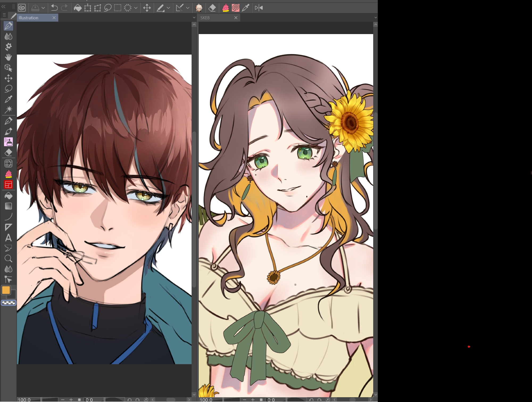This screenshot has height=402, width=532.
Task: Select the Auto select magic wand tool
Action: pyautogui.click(x=8, y=109)
